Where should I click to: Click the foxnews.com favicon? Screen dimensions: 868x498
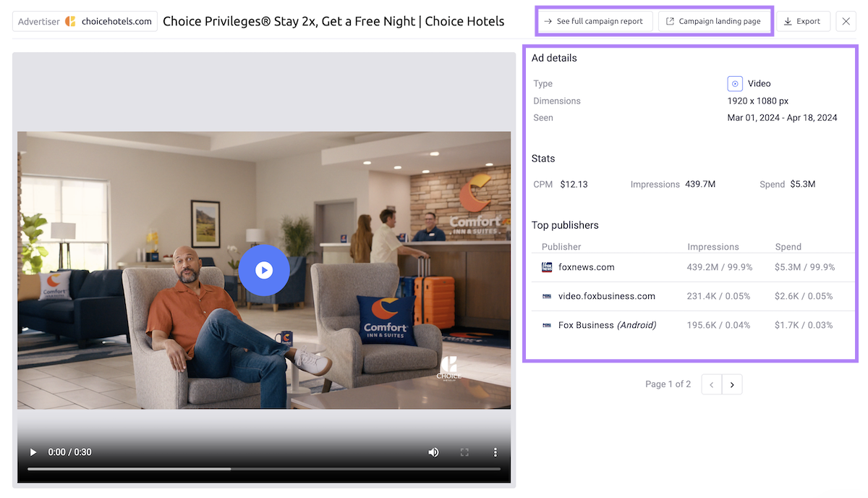point(547,267)
